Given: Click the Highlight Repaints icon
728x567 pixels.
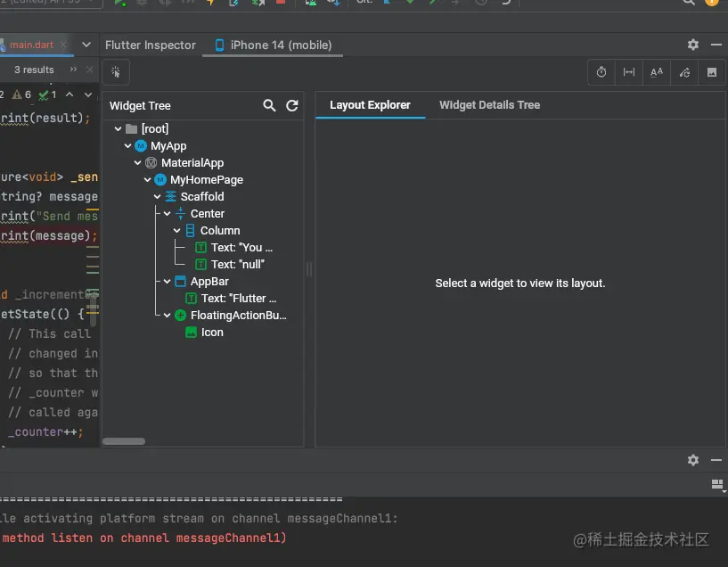Looking at the screenshot, I should click(x=684, y=72).
